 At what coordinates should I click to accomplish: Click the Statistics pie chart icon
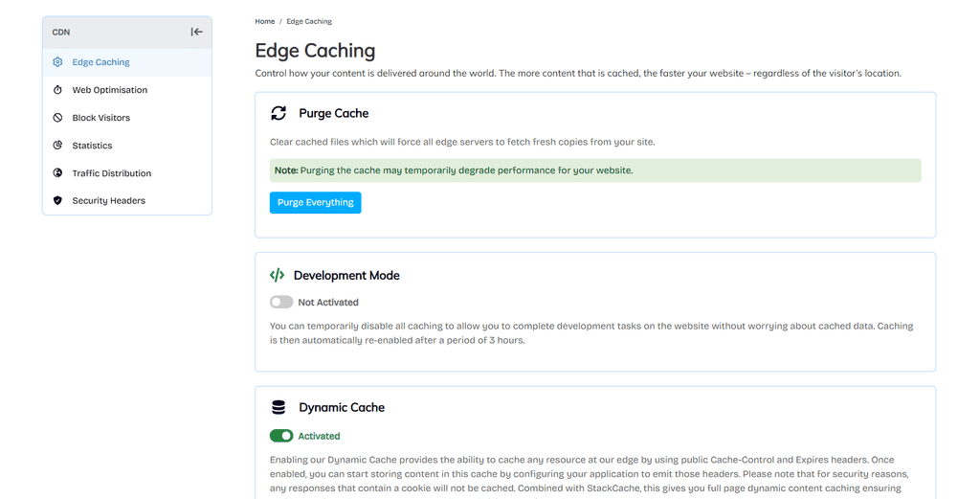click(x=57, y=145)
